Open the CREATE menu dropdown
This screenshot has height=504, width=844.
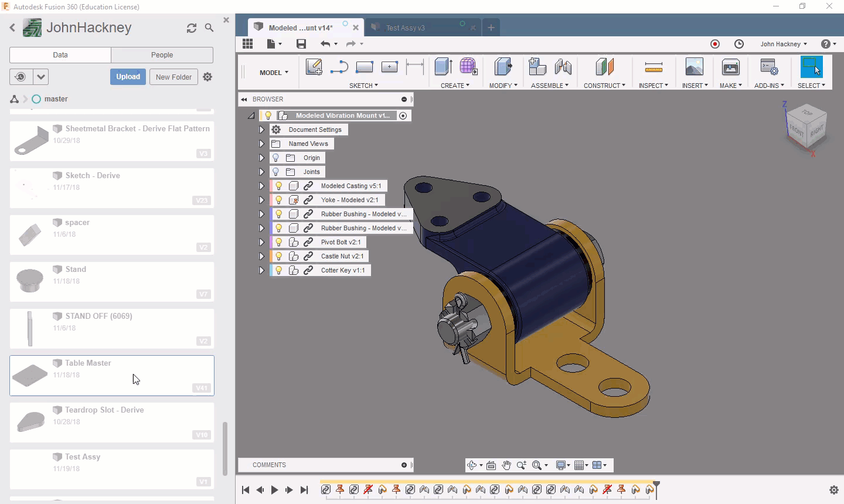point(455,86)
